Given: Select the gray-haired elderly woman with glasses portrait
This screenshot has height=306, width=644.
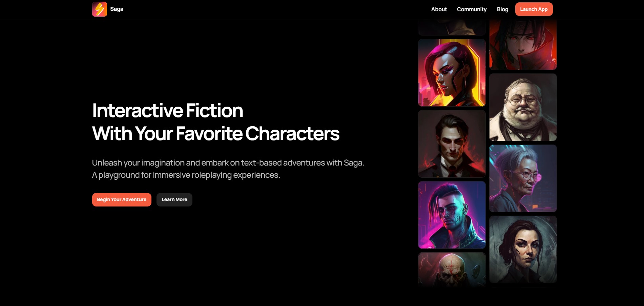Looking at the screenshot, I should pyautogui.click(x=523, y=178).
